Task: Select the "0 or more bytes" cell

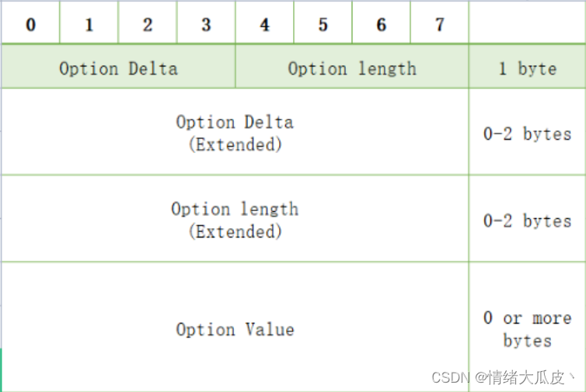Action: (527, 329)
